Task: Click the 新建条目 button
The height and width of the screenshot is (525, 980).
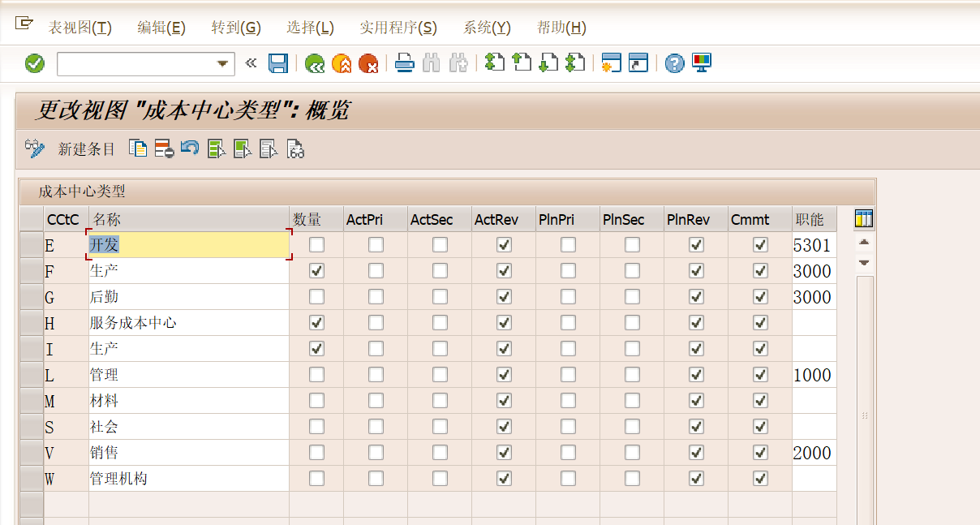Action: tap(87, 149)
